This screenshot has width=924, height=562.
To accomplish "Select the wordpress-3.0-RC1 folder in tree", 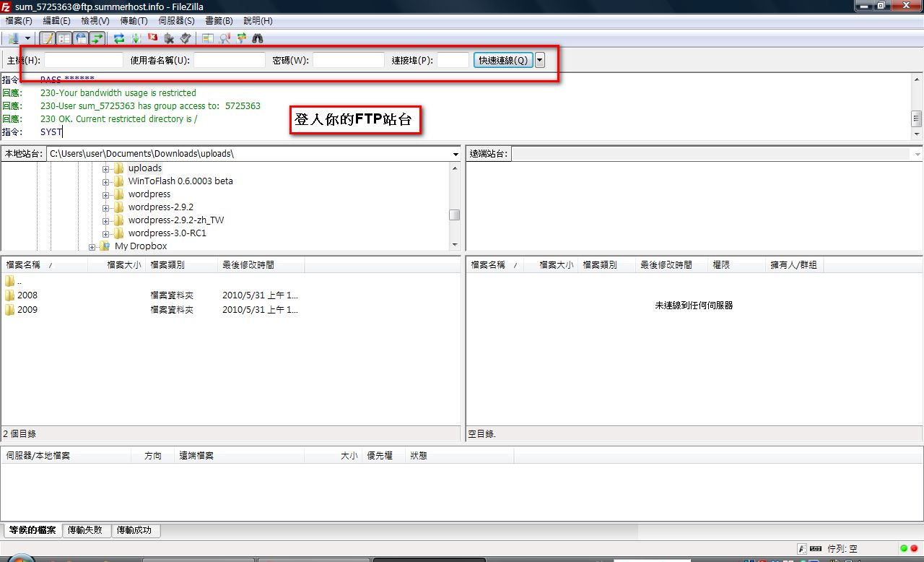I will pyautogui.click(x=167, y=233).
